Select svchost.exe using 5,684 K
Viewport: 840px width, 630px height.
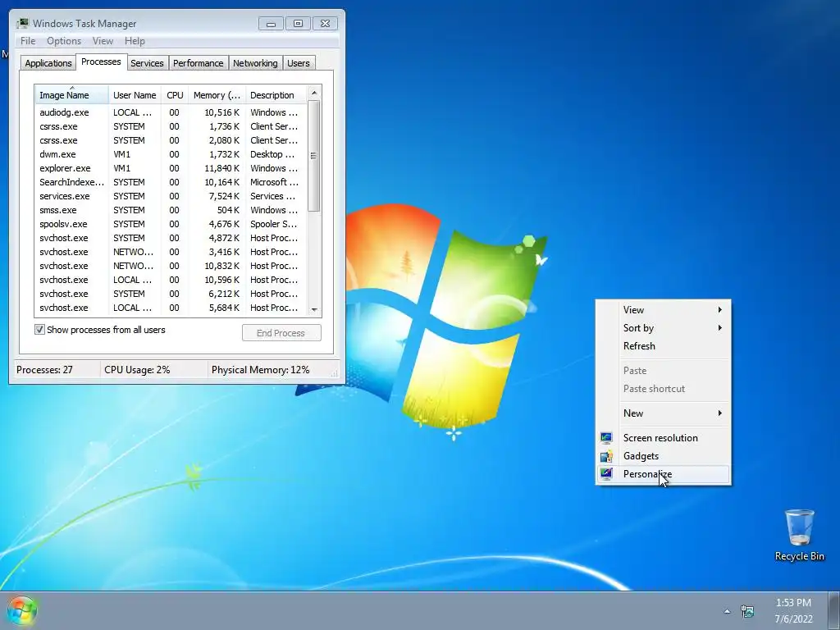pos(171,308)
